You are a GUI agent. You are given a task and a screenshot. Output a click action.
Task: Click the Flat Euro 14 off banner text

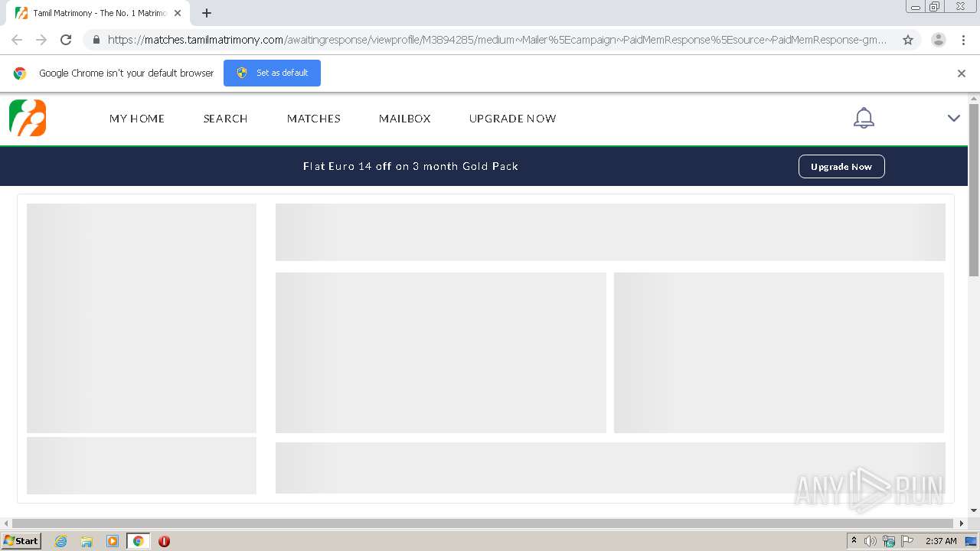(410, 166)
